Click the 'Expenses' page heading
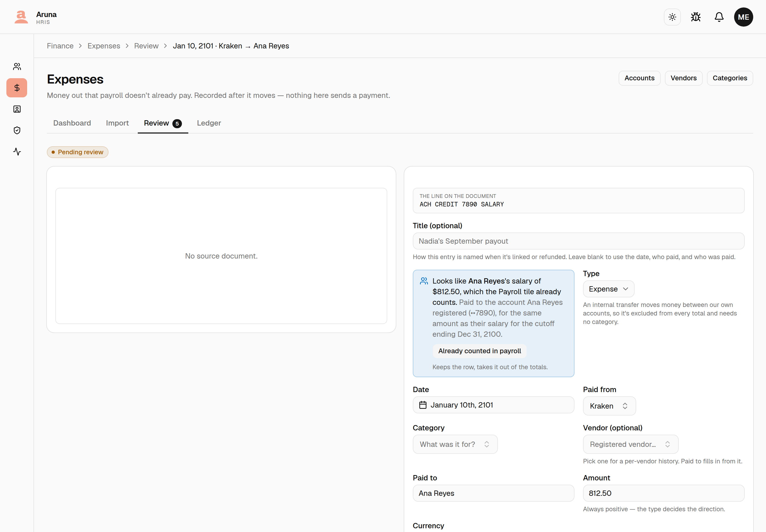Image resolution: width=766 pixels, height=532 pixels. click(75, 79)
